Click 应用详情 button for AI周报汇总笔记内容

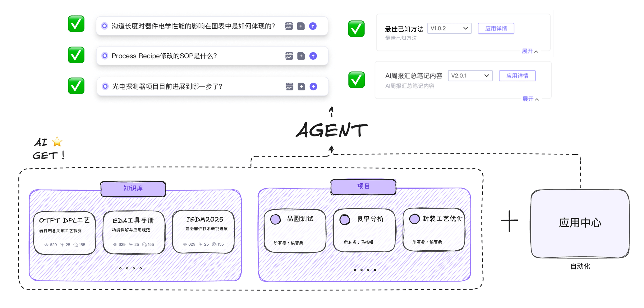pyautogui.click(x=517, y=76)
